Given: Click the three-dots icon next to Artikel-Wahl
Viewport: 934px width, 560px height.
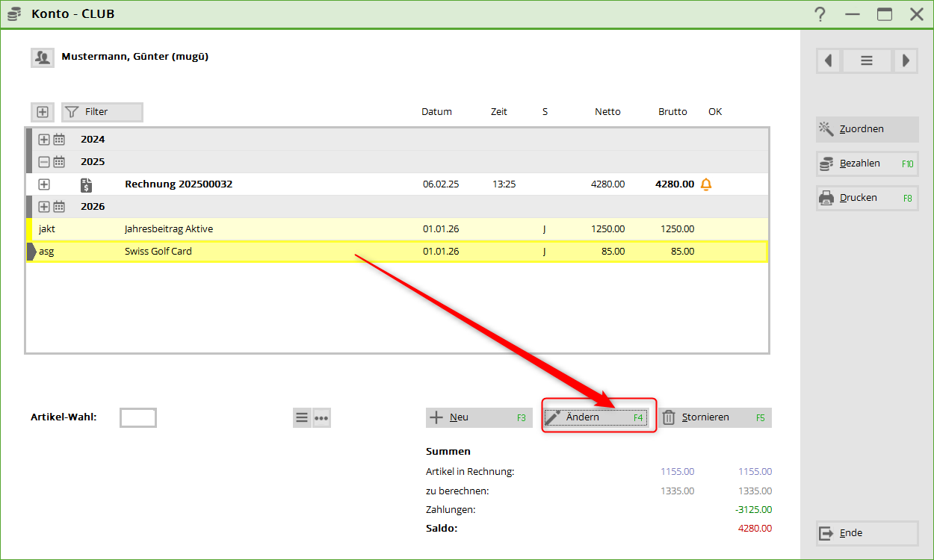Looking at the screenshot, I should (x=321, y=418).
